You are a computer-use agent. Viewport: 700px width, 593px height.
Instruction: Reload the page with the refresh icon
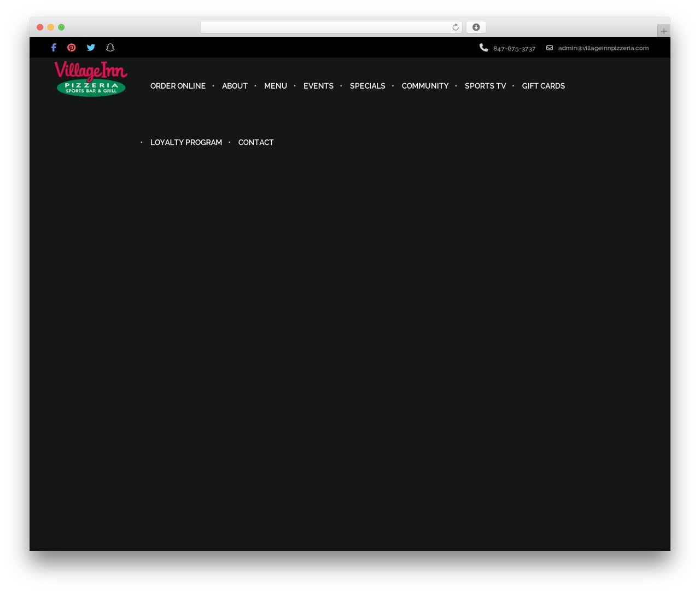coord(456,27)
